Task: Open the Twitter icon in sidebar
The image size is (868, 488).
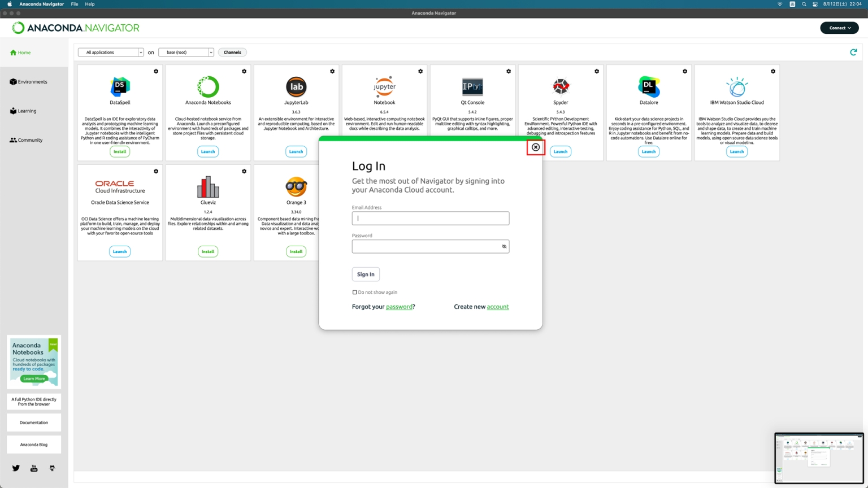Action: pyautogui.click(x=16, y=468)
